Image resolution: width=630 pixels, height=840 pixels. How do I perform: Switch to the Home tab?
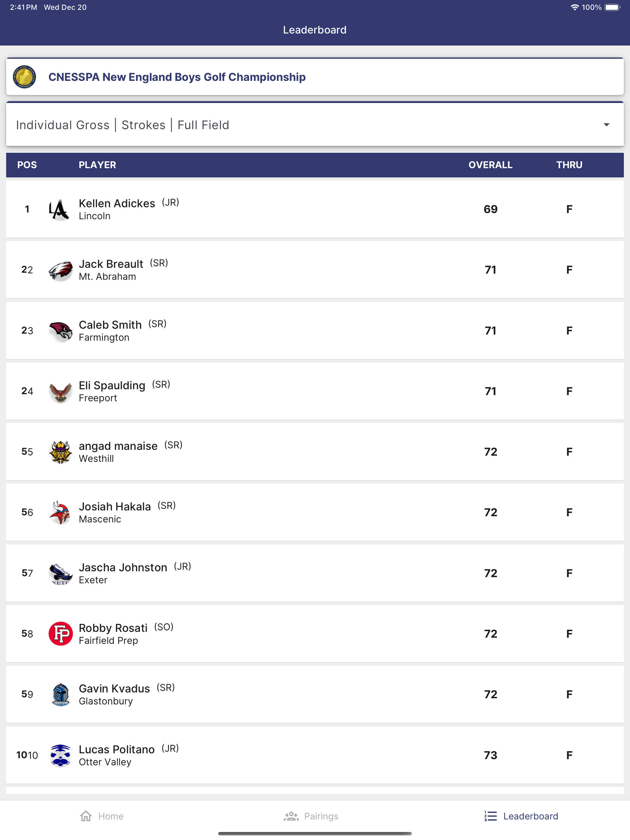click(102, 816)
